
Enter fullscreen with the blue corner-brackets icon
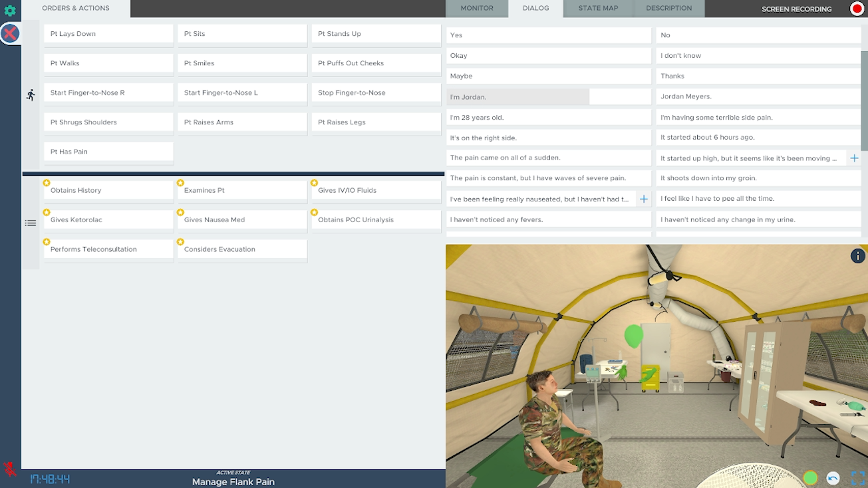857,478
